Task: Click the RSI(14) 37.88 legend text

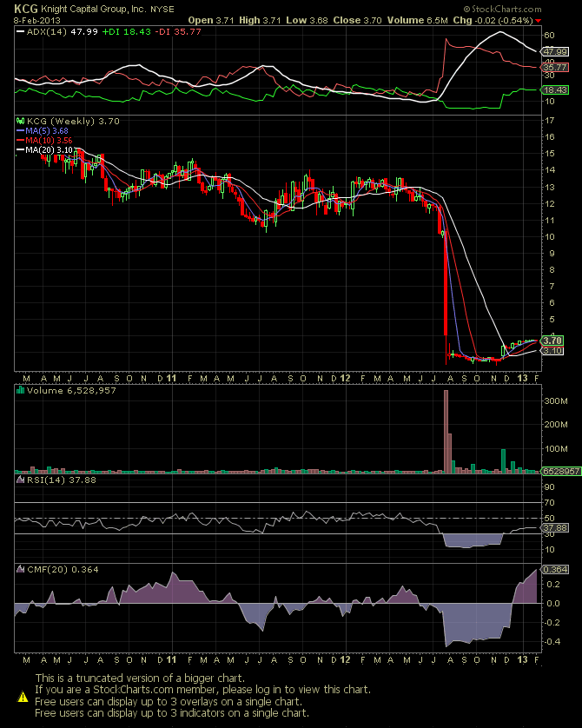Action: pos(62,480)
